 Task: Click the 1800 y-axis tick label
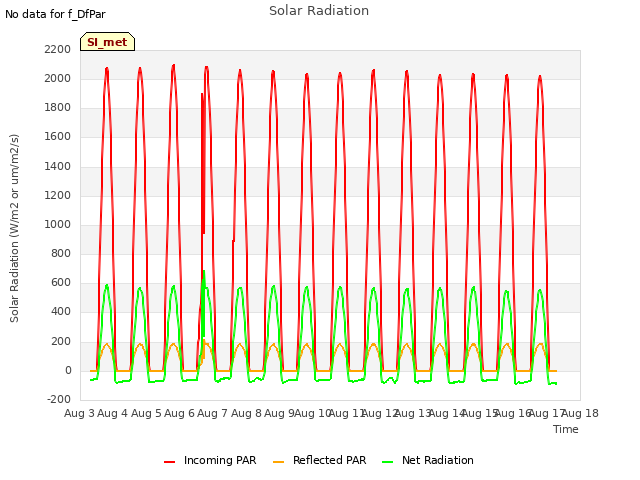pos(58,107)
